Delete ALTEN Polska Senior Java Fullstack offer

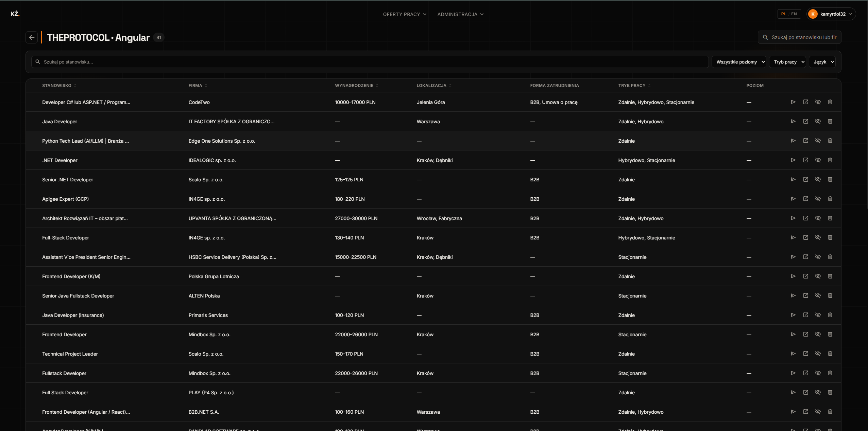pyautogui.click(x=830, y=295)
